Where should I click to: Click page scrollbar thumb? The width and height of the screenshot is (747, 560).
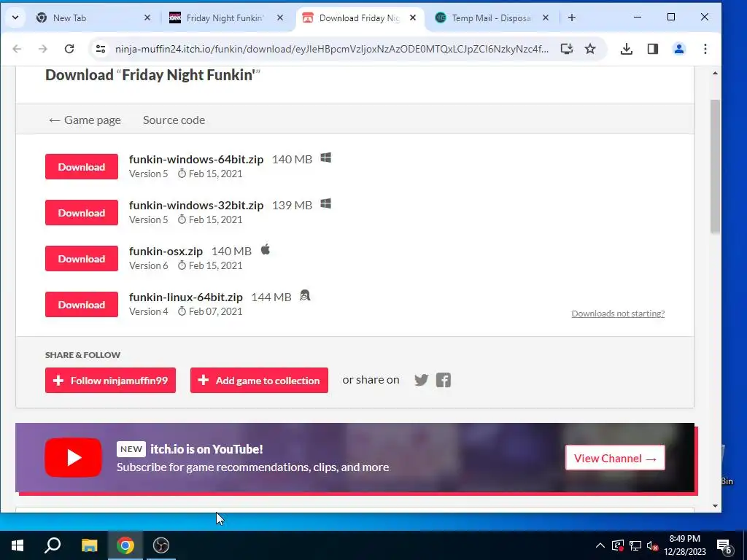(x=715, y=167)
